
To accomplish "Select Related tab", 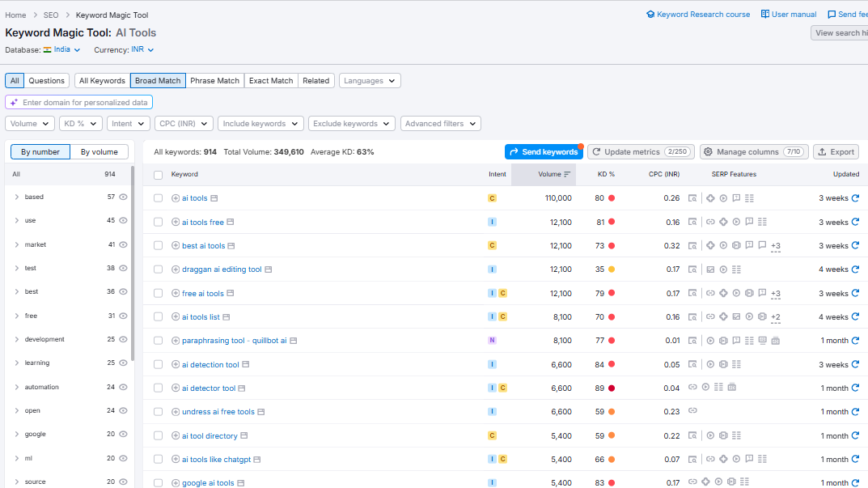I will coord(316,80).
